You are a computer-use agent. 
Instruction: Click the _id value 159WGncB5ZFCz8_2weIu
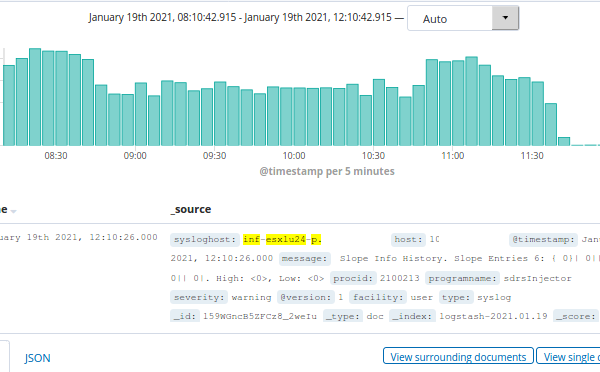point(260,317)
